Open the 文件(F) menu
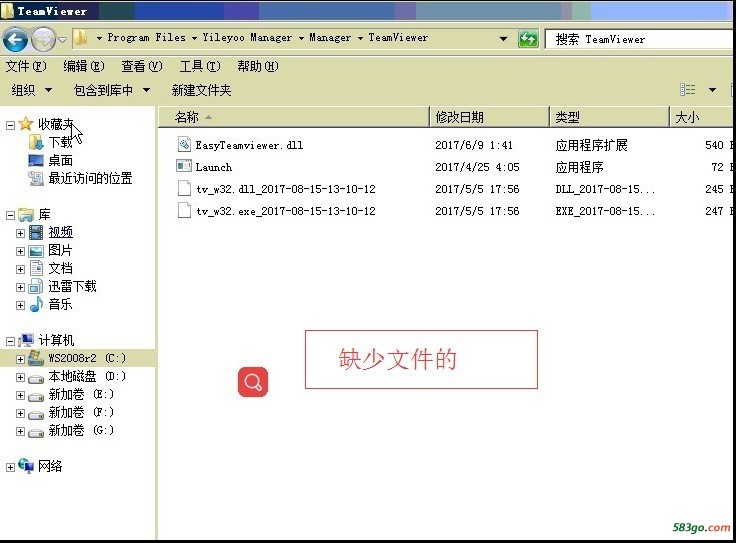The height and width of the screenshot is (543, 736). 26,66
